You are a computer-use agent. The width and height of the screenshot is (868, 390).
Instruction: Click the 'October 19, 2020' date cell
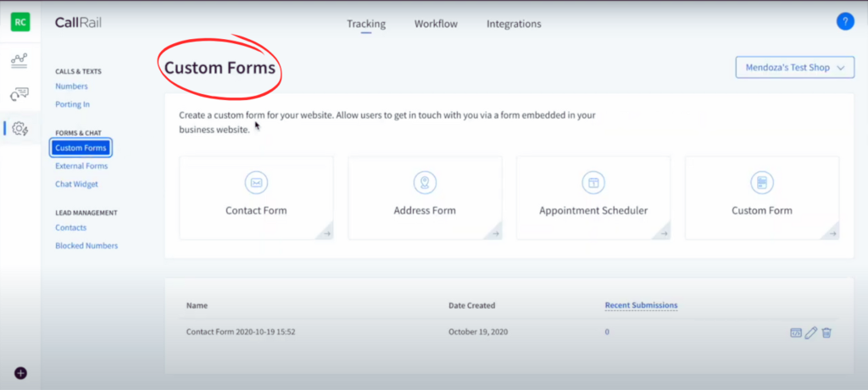coord(478,332)
